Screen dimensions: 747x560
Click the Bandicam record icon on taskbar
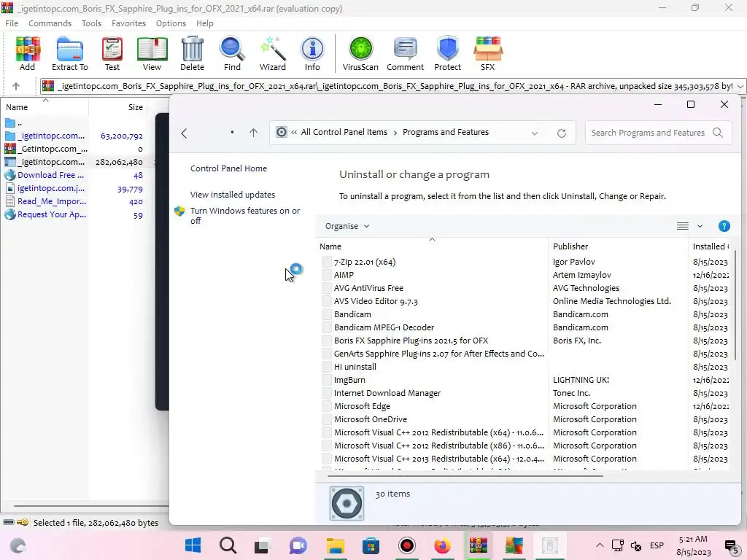407,545
